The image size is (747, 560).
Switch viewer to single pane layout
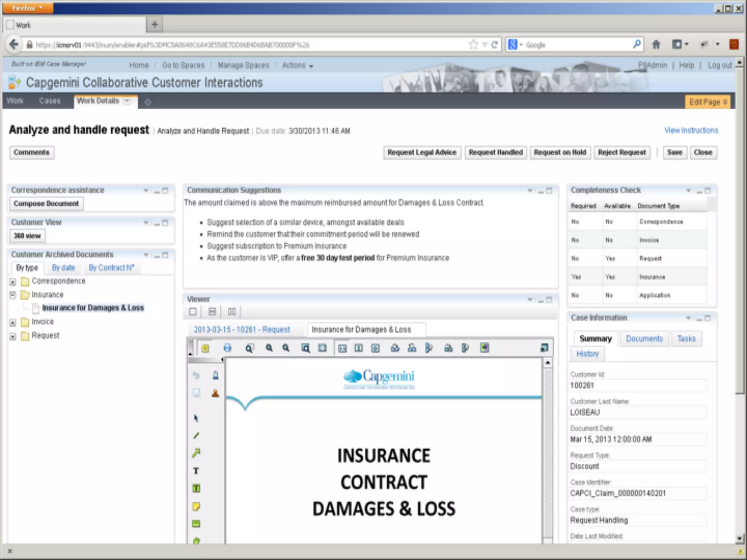click(x=193, y=312)
